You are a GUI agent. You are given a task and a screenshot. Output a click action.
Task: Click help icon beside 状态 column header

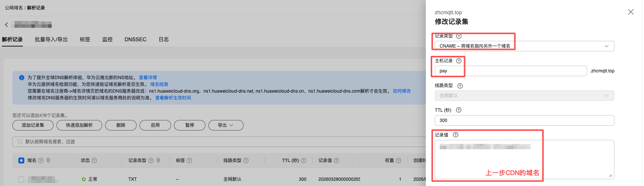(94, 160)
